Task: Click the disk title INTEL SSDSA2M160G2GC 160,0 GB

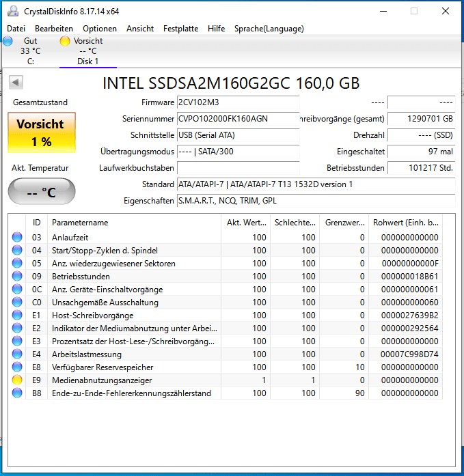Action: coord(231,83)
